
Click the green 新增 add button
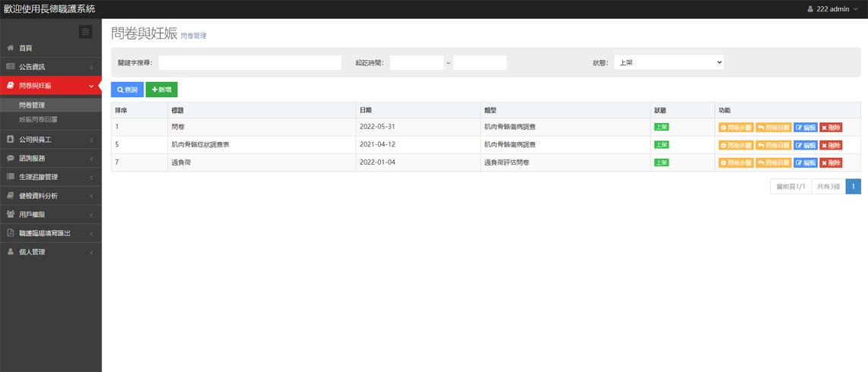click(162, 90)
